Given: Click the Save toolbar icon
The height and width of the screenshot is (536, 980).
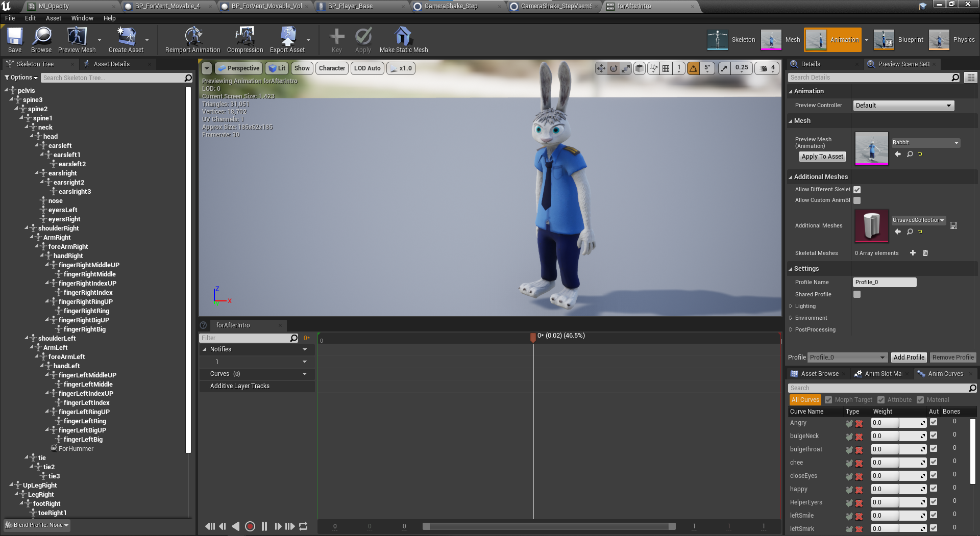Looking at the screenshot, I should (15, 40).
